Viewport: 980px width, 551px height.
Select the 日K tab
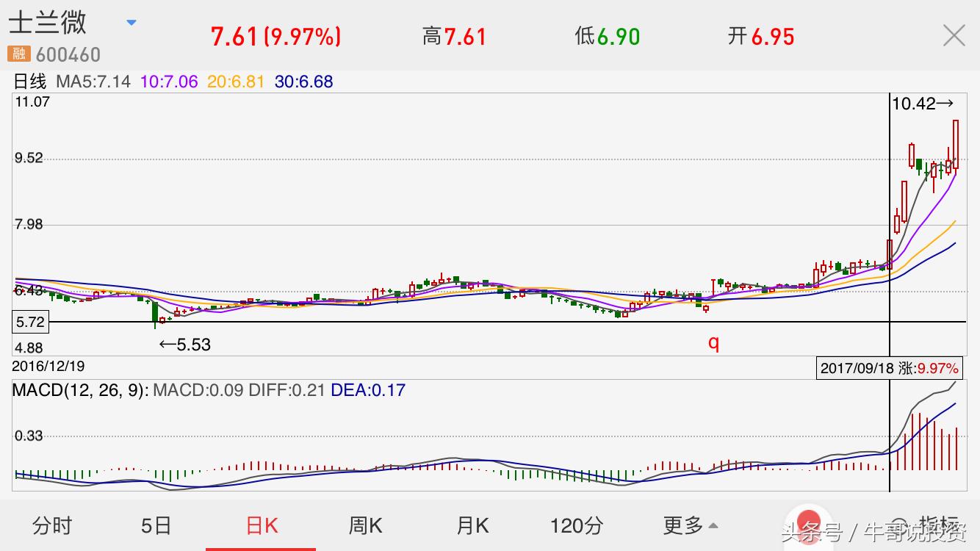pos(262,525)
